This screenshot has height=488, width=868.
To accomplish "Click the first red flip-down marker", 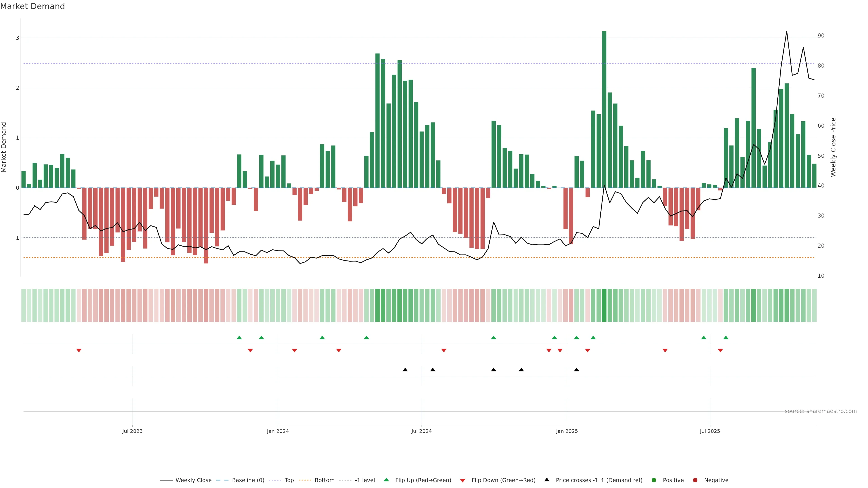I will click(x=79, y=351).
